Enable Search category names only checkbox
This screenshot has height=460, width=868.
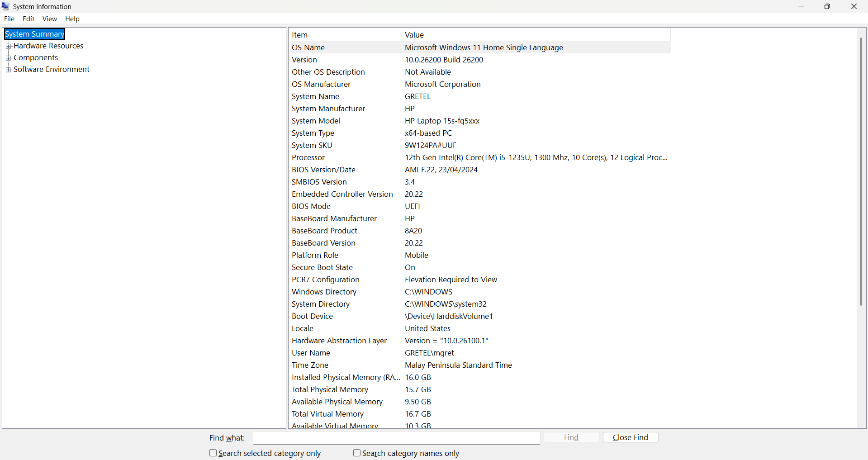[x=357, y=453]
